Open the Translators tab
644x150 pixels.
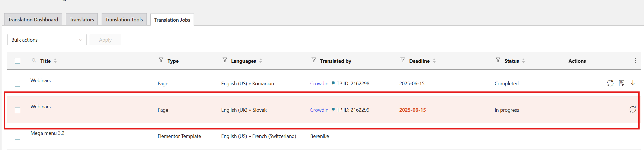pyautogui.click(x=82, y=19)
